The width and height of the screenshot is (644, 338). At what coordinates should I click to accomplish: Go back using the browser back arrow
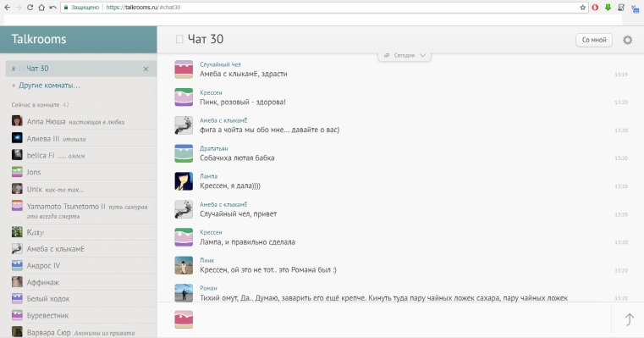pos(7,8)
